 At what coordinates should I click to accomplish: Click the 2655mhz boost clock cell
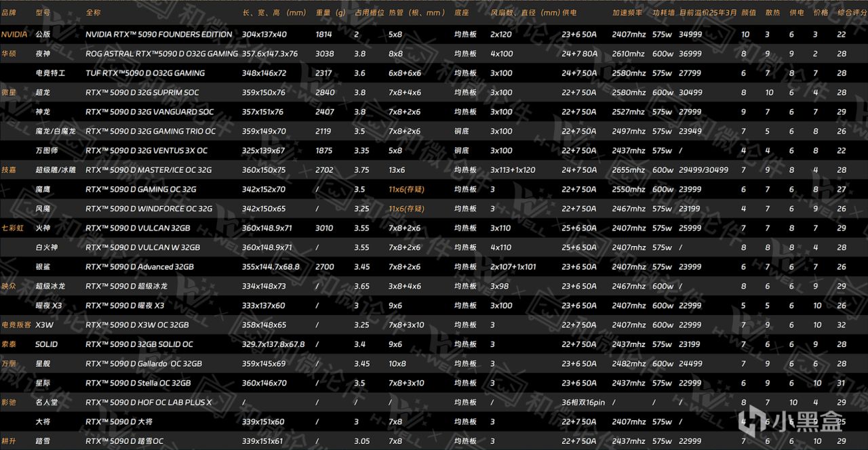tap(629, 170)
